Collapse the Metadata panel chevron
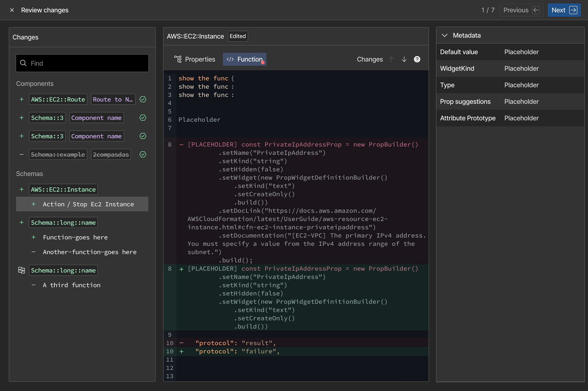Image resolution: width=588 pixels, height=391 pixels. (445, 35)
